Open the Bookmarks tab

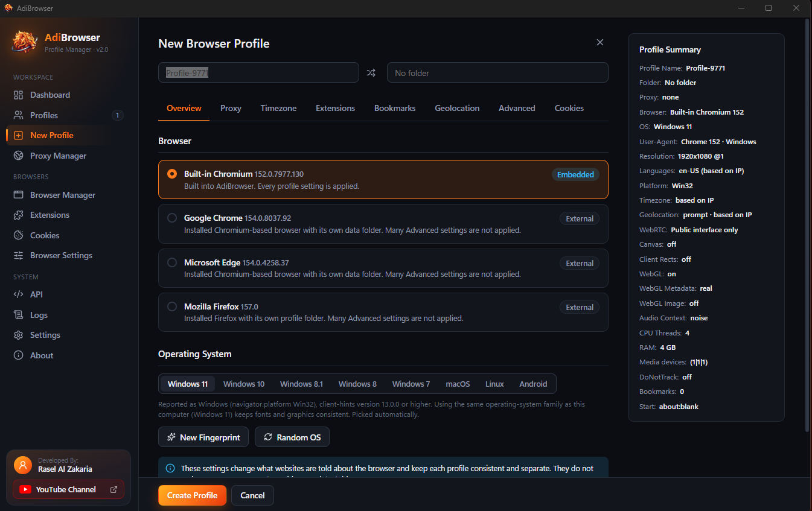point(395,108)
